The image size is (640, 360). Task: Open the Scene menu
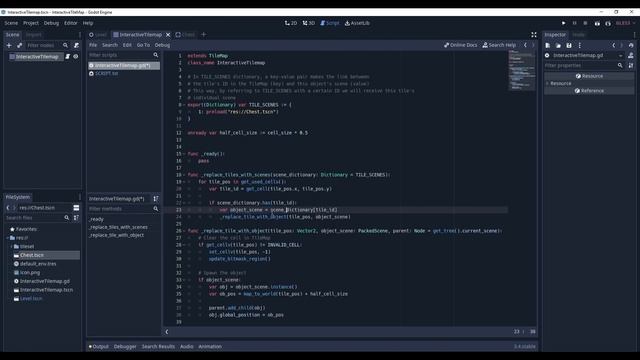(11, 23)
